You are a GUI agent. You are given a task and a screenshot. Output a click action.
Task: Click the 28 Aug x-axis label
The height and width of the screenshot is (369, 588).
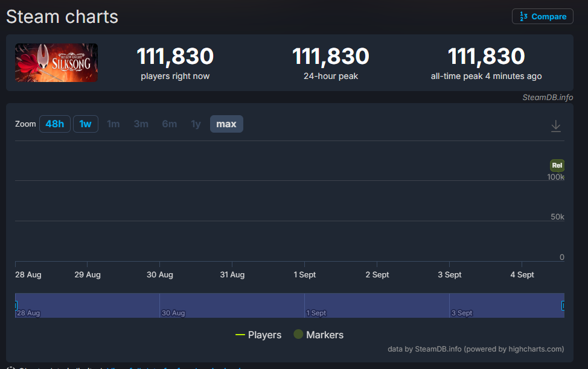28,274
